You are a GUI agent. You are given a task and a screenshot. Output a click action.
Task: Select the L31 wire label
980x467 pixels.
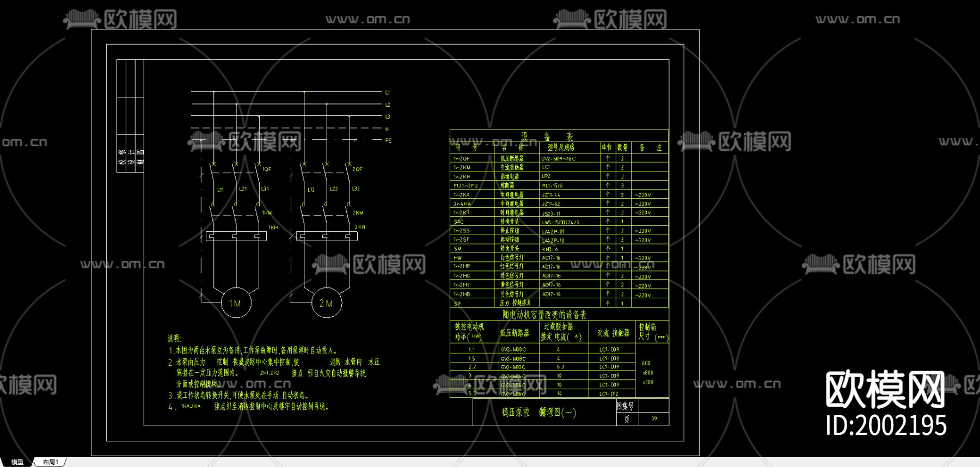coord(265,189)
